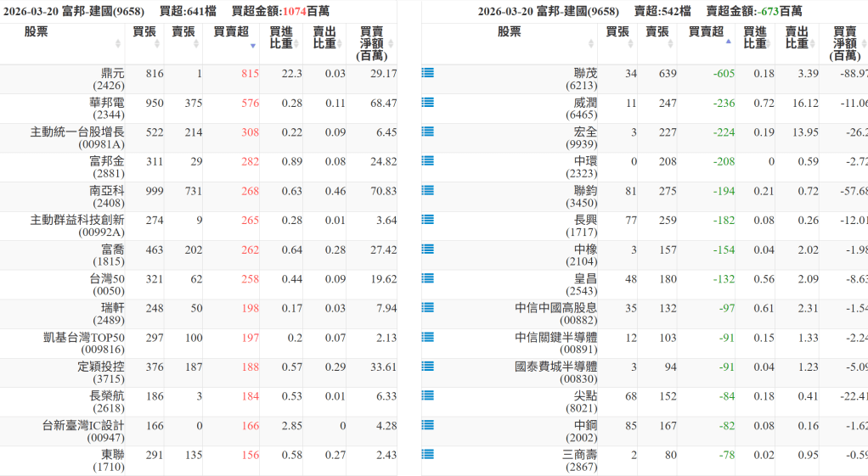Click the list icon left of 威潤 (6465)
Viewport: 868px width, 476px height.
point(428,103)
